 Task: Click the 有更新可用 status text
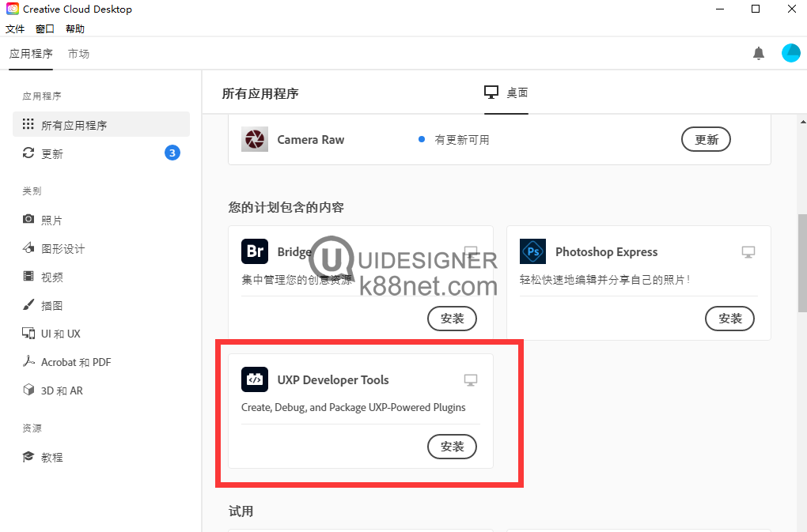462,140
